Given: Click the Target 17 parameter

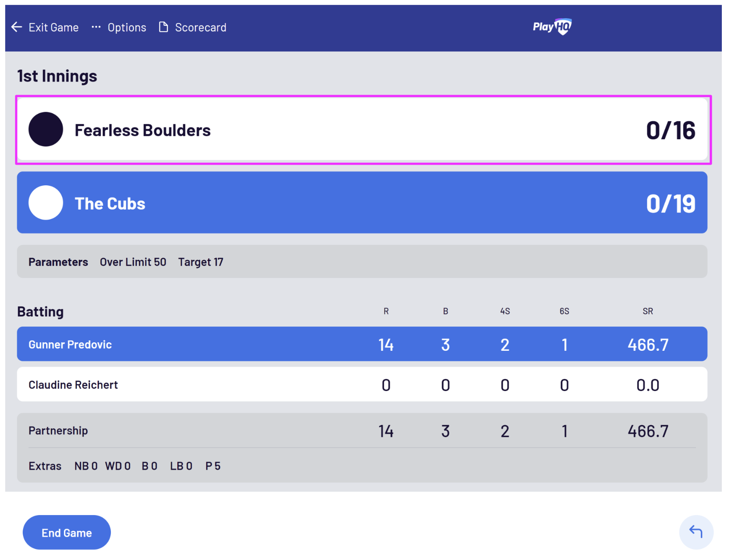Looking at the screenshot, I should pos(201,262).
